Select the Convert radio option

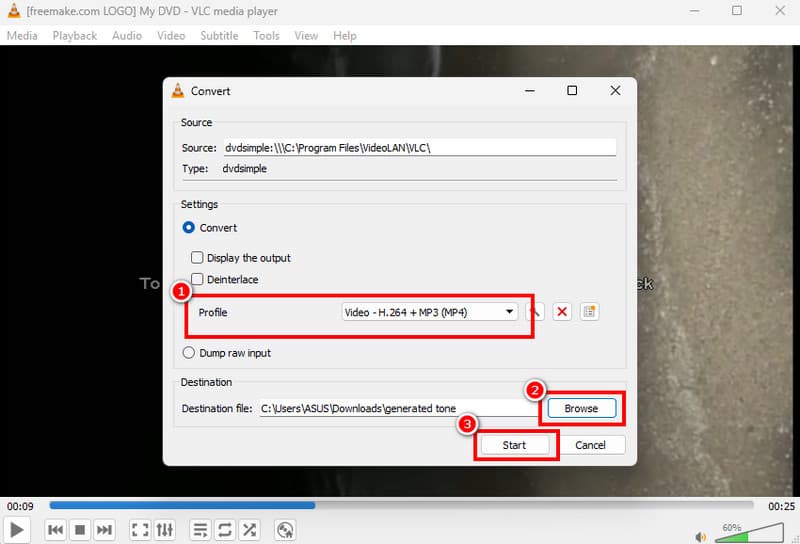click(x=188, y=228)
